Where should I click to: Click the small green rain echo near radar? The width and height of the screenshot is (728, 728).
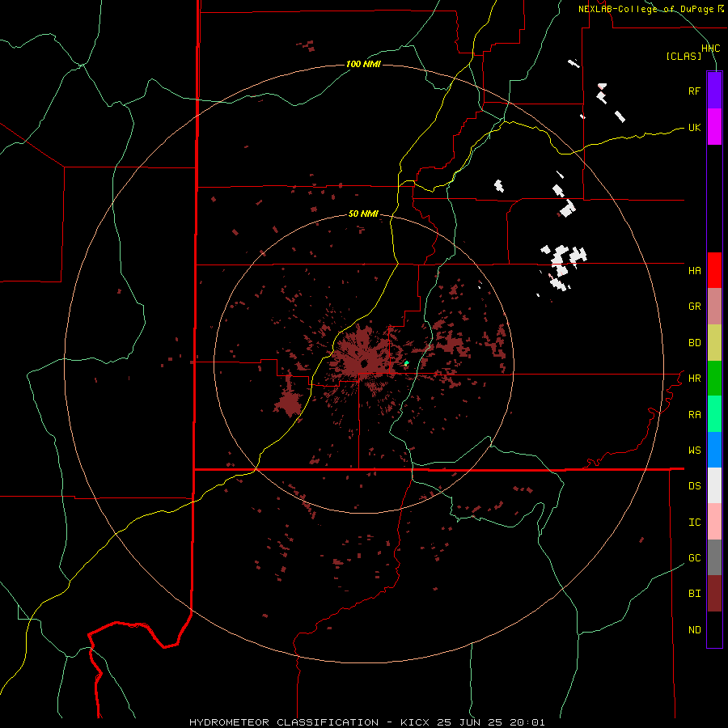click(x=406, y=362)
